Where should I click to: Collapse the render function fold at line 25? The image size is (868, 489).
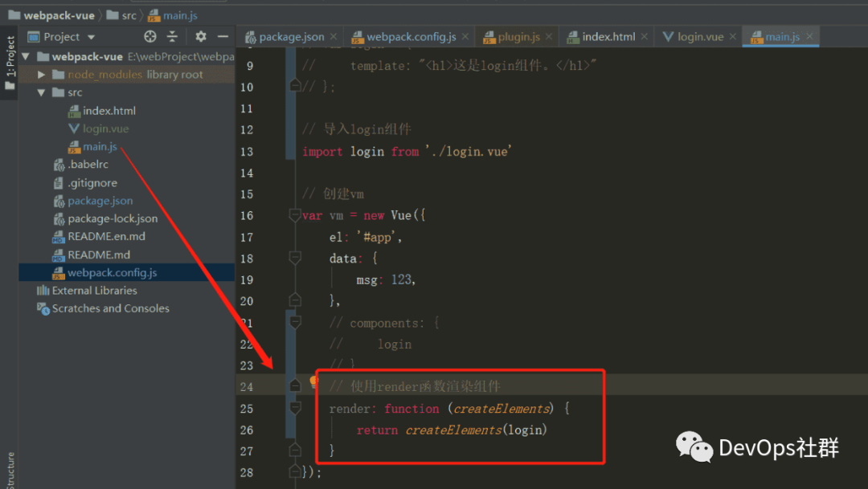(x=295, y=408)
